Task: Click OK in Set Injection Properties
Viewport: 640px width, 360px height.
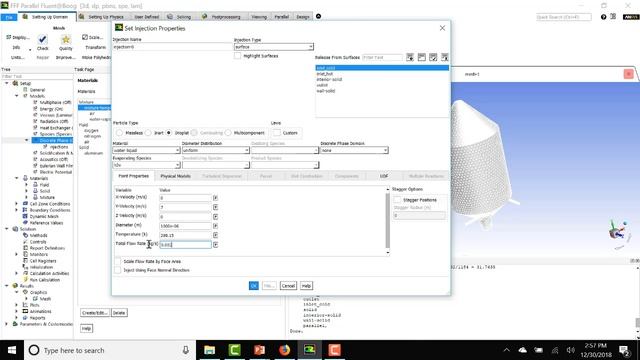Action: [x=253, y=286]
